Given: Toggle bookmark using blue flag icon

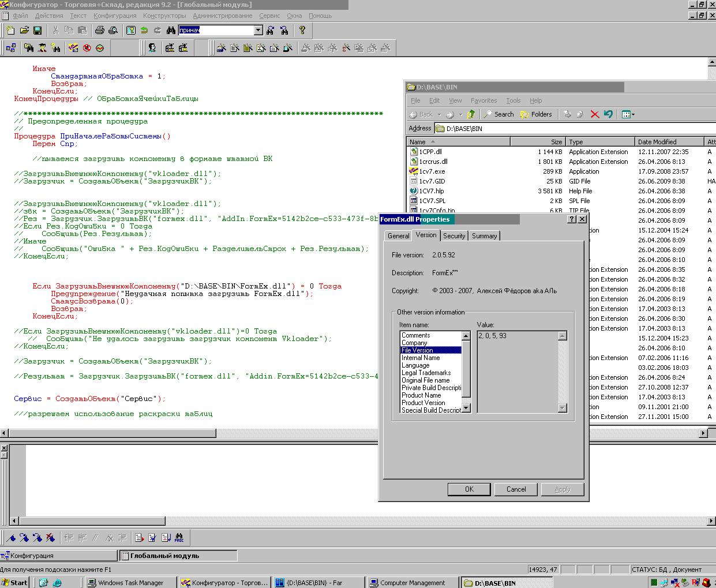Looking at the screenshot, I should click(x=11, y=538).
